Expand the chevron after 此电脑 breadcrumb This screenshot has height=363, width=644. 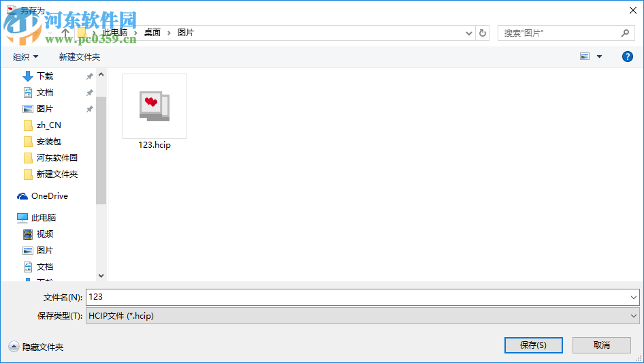pos(135,33)
